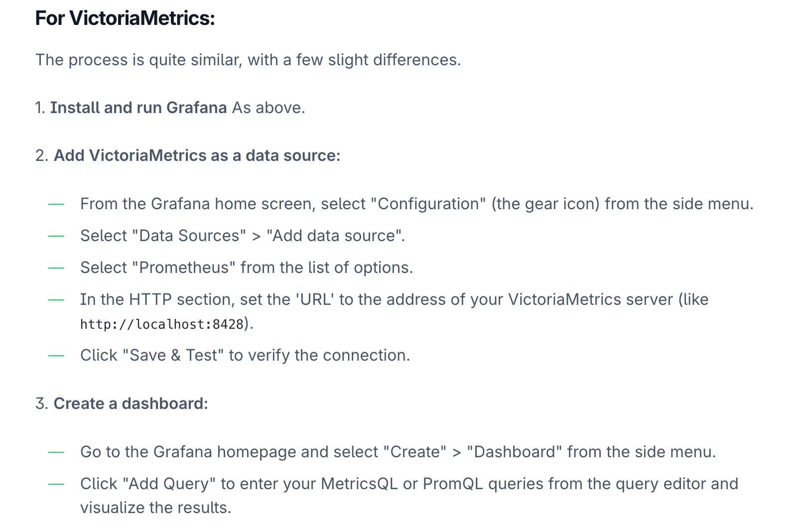Click the sentence 'The process is quite similar'
The width and height of the screenshot is (812, 527).
coord(248,60)
